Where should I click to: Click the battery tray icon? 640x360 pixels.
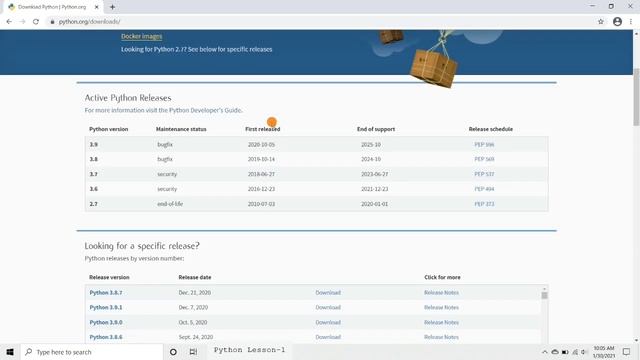565,352
